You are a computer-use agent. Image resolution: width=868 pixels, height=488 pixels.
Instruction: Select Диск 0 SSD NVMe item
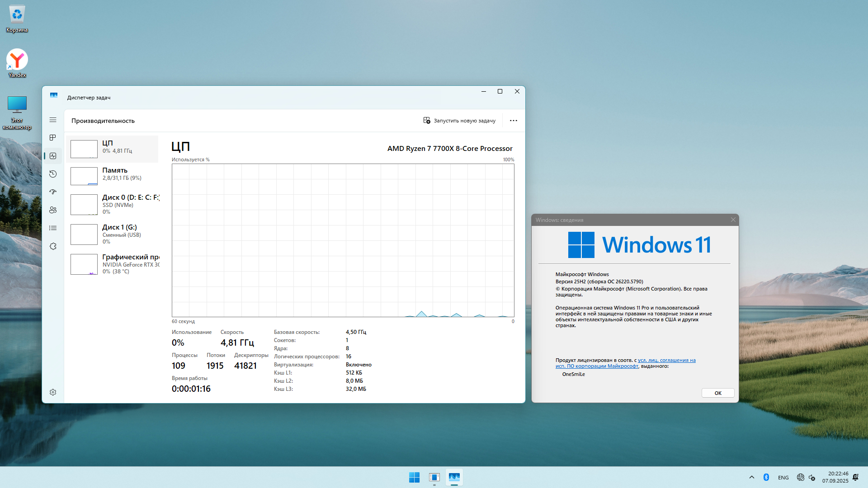coord(113,204)
